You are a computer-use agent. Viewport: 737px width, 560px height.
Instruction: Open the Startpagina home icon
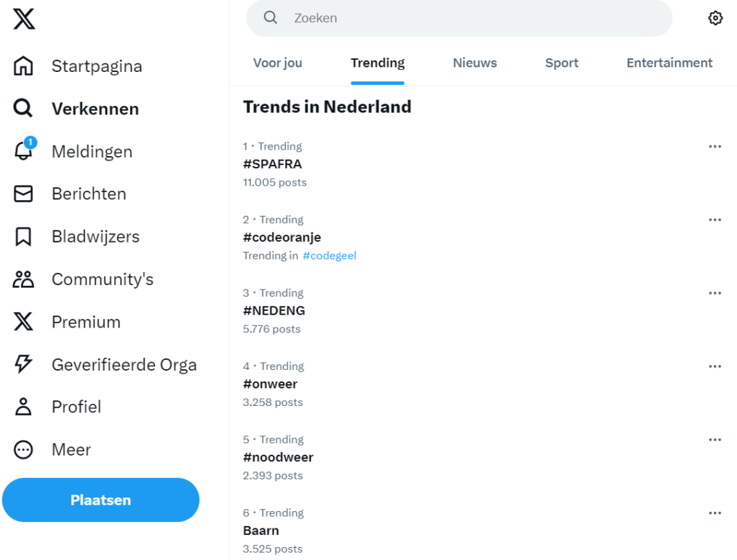coord(24,66)
